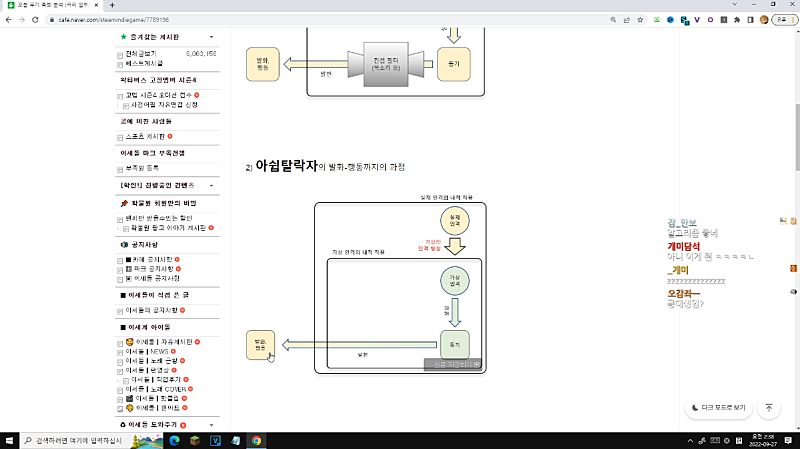This screenshot has width=800, height=449.
Task: Reload the page with the refresh icon
Action: [x=35, y=20]
